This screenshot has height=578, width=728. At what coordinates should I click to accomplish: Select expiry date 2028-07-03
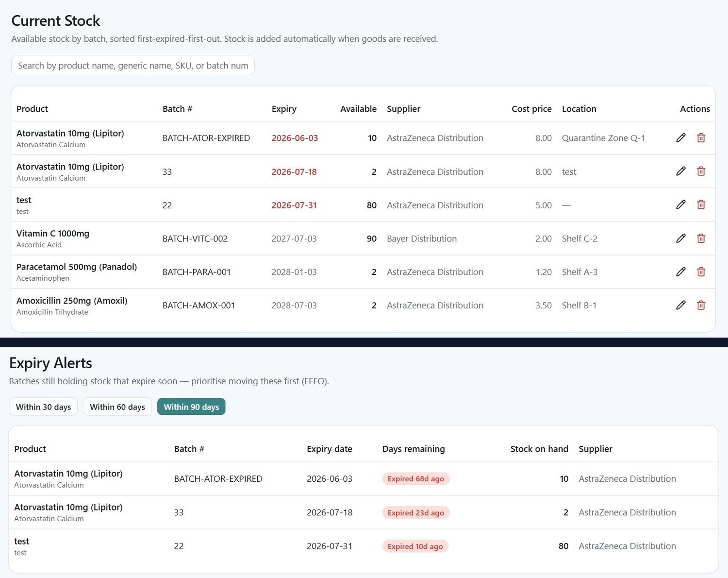point(294,306)
